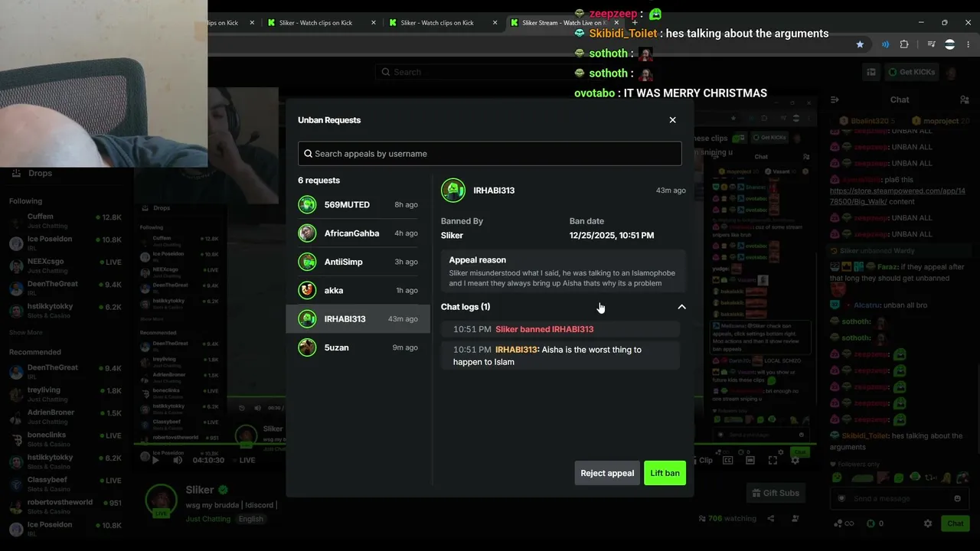
Task: Share the stream via share icon
Action: pos(771,519)
